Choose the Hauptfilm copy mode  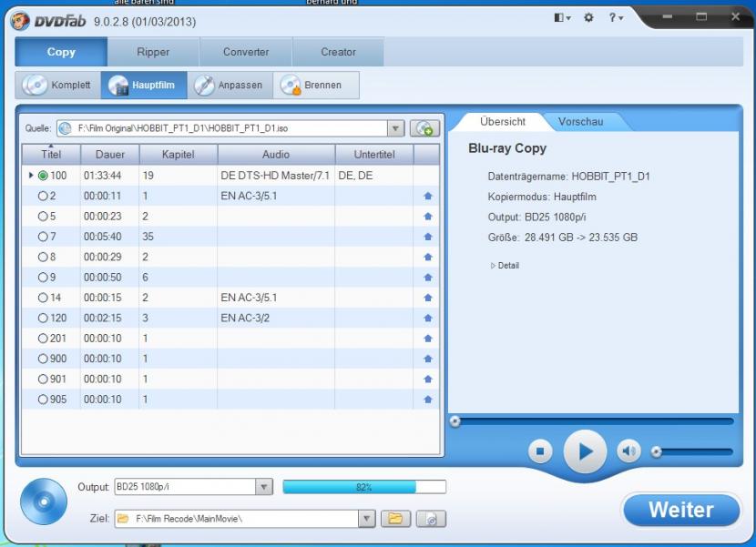tap(144, 86)
